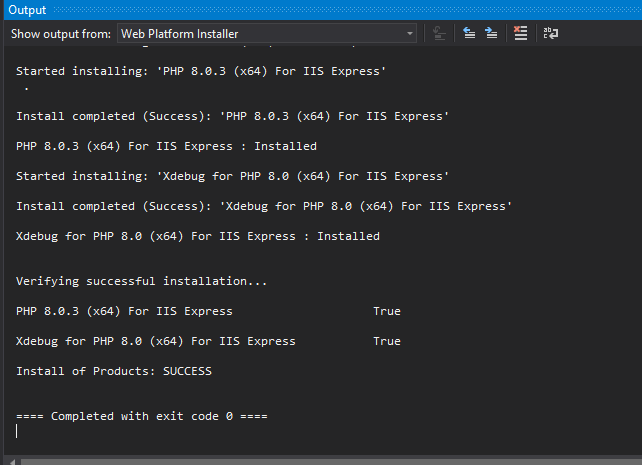Screen dimensions: 642x465
Task: Click the Output panel title bar
Action: 323,10
